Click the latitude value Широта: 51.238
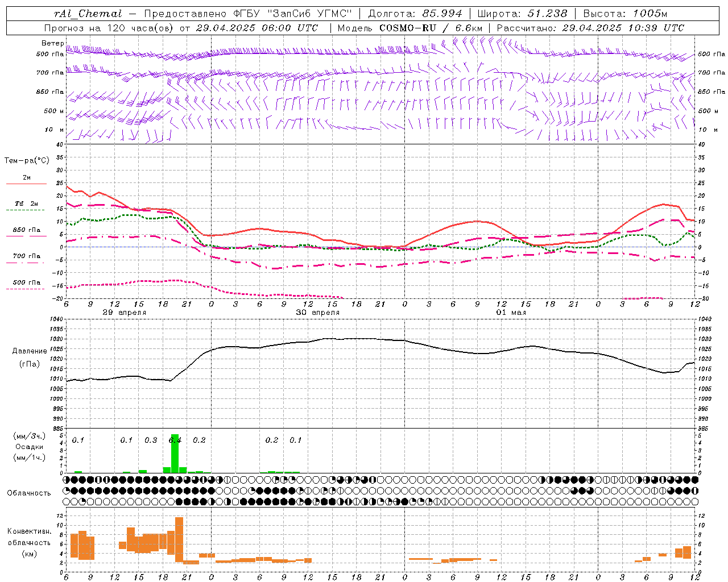 coord(522,14)
